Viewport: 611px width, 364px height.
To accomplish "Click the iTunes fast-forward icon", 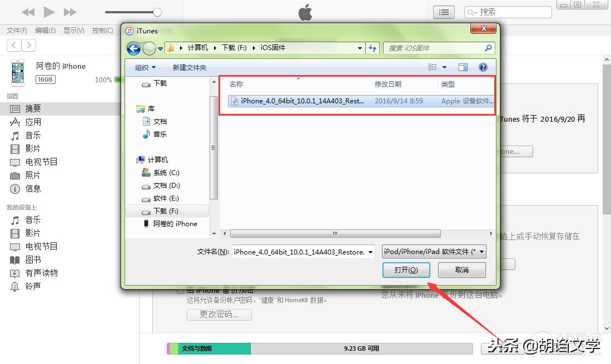I will click(x=70, y=12).
